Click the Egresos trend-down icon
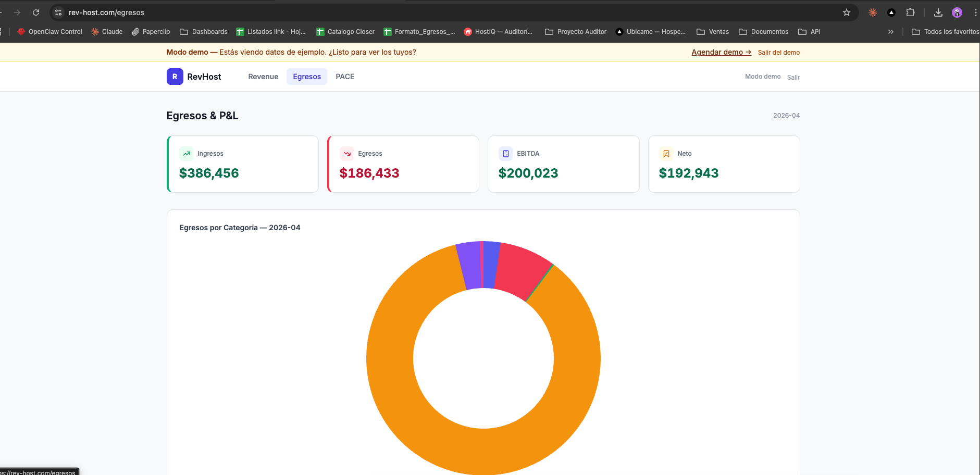Image resolution: width=980 pixels, height=475 pixels. pos(347,154)
